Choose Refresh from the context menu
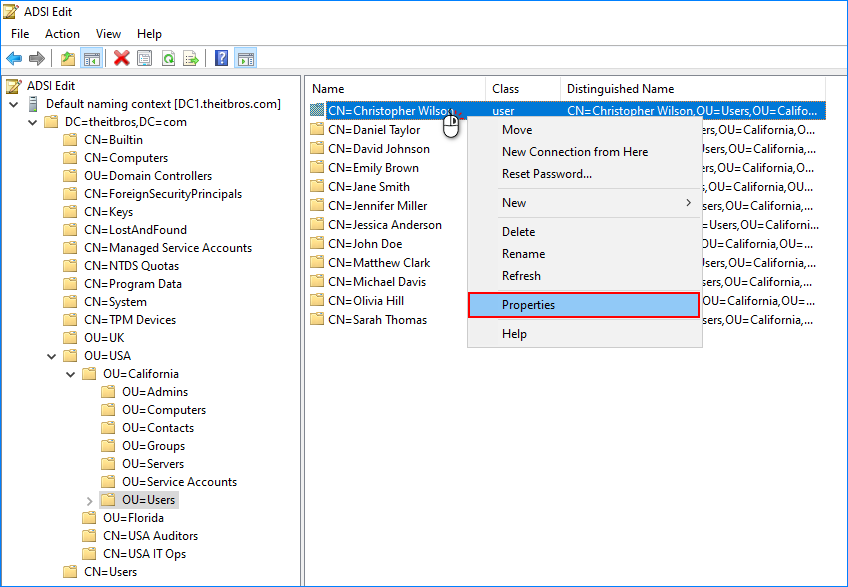848x587 pixels. pyautogui.click(x=585, y=276)
